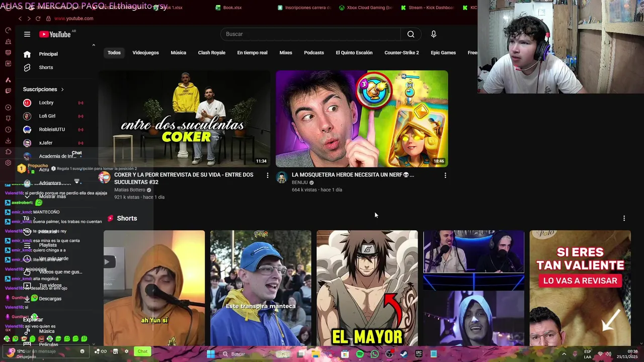
Task: Select the Clash Royale filter chip
Action: (x=211, y=53)
